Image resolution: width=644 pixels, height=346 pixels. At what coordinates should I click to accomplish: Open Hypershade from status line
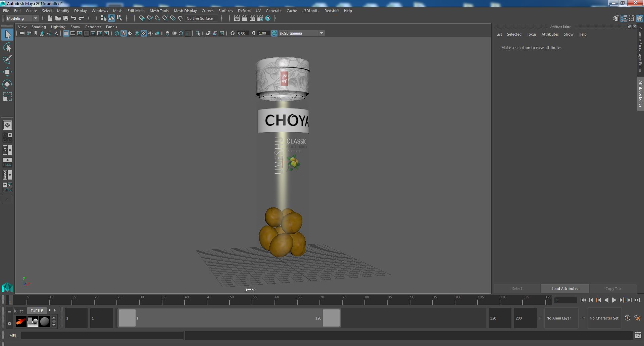click(268, 18)
